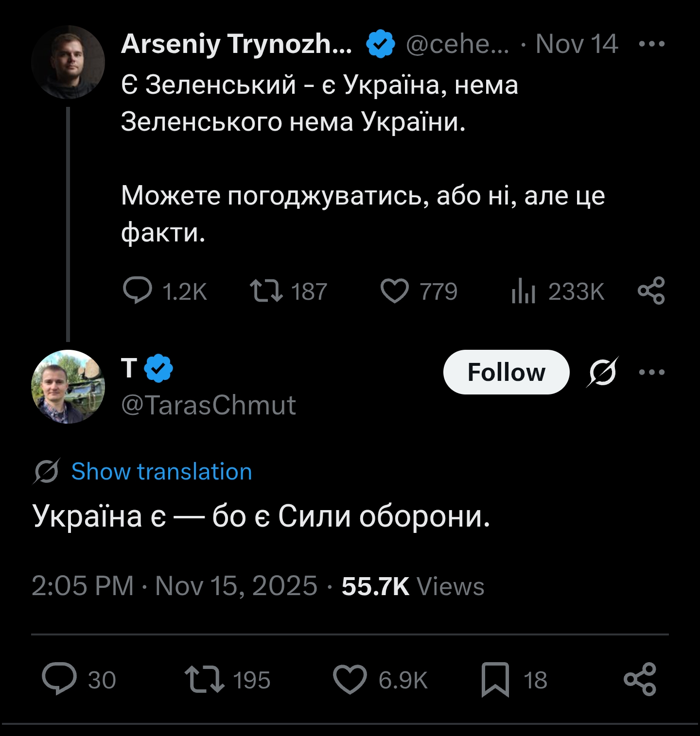Open more options for the parent tweet

651,44
